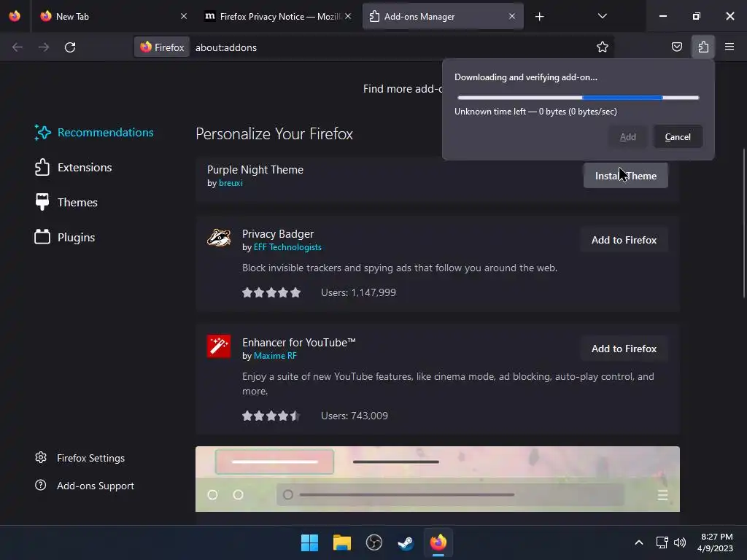Image resolution: width=747 pixels, height=560 pixels.
Task: Cancel the add-on download
Action: coord(678,136)
